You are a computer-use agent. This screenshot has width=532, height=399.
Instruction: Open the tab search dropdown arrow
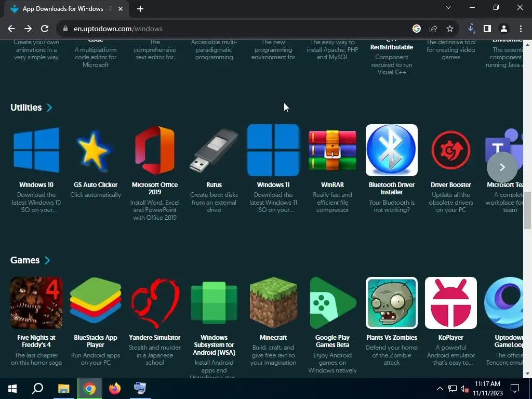pyautogui.click(x=448, y=7)
